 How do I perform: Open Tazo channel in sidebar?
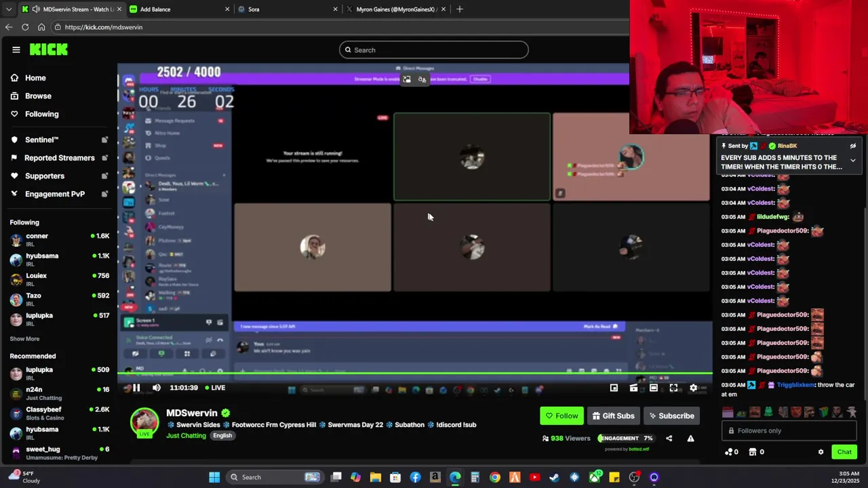(x=59, y=299)
